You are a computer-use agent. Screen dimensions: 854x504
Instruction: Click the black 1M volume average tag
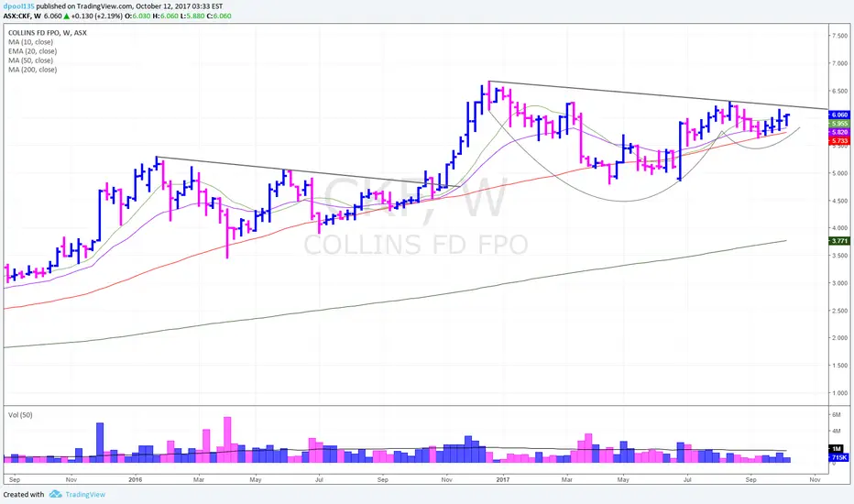(x=837, y=449)
